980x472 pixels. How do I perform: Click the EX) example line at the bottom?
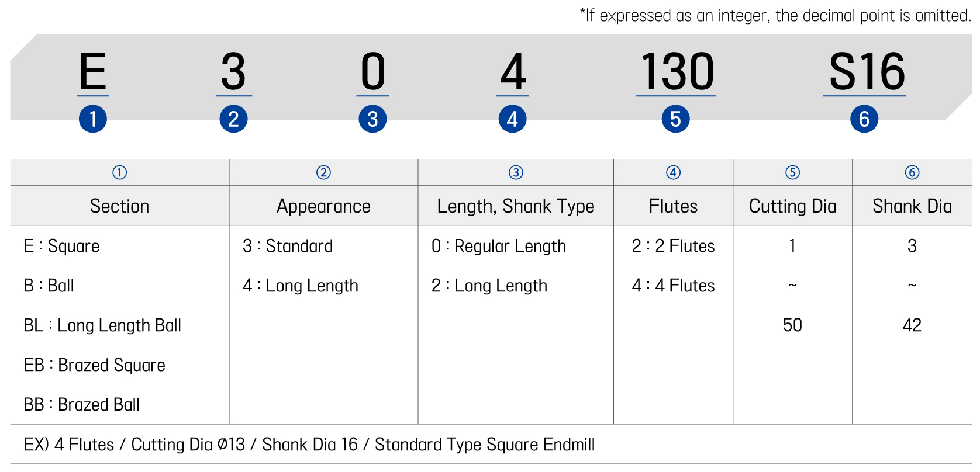[309, 445]
